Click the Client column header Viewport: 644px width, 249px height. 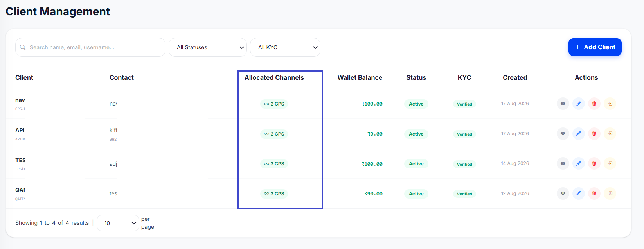[x=24, y=77]
